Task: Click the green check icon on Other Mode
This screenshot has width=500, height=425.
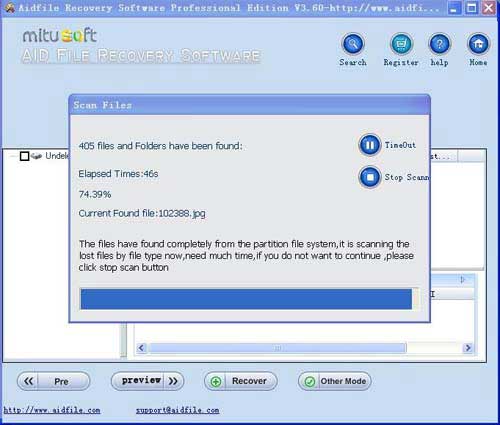Action: [x=310, y=381]
